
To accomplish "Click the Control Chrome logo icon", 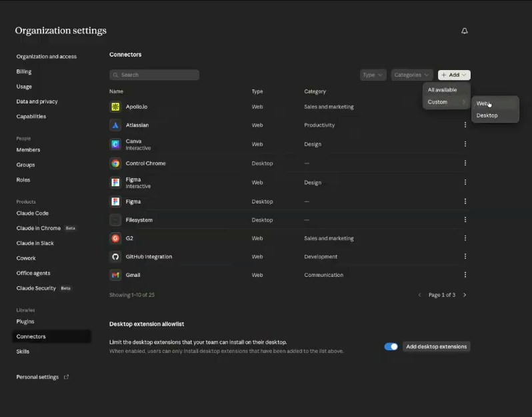I will tap(115, 163).
